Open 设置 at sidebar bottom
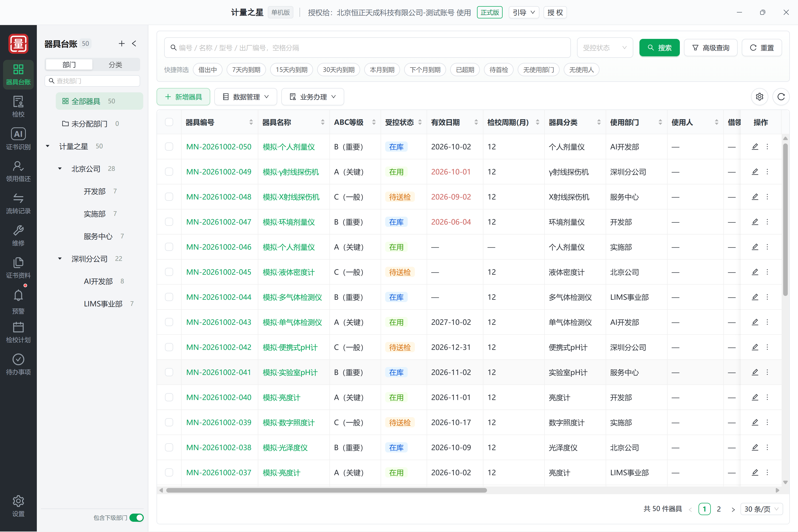 click(x=18, y=506)
